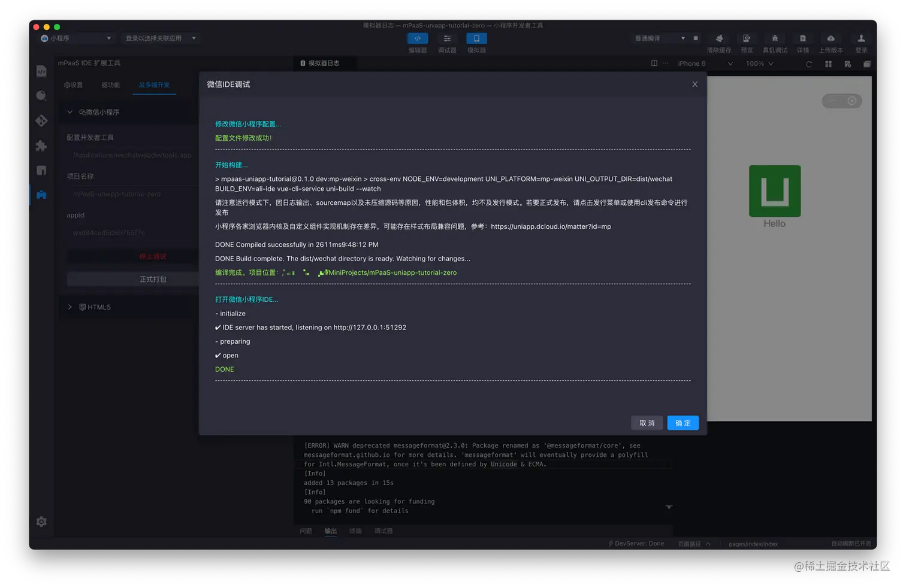Close the 微信IDE调试 dialog with the X
Screen dimensions: 906x588
pyautogui.click(x=695, y=84)
